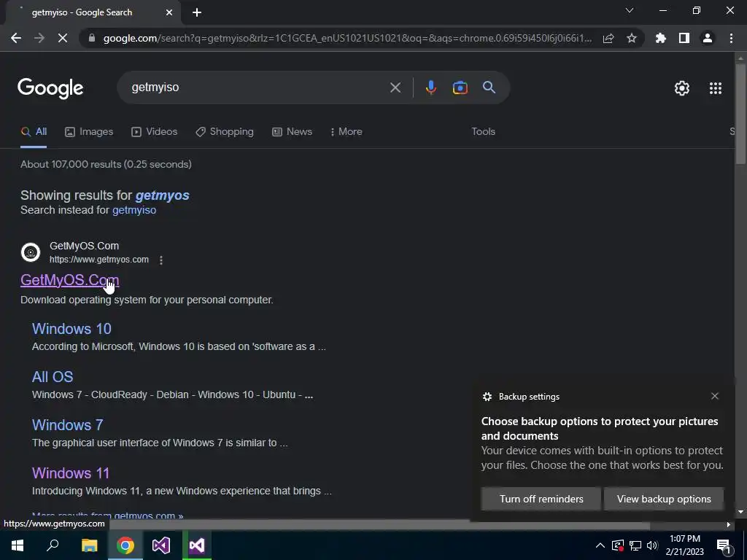The height and width of the screenshot is (560, 747).
Task: Open clock showing 1:07 PM
Action: point(684,545)
